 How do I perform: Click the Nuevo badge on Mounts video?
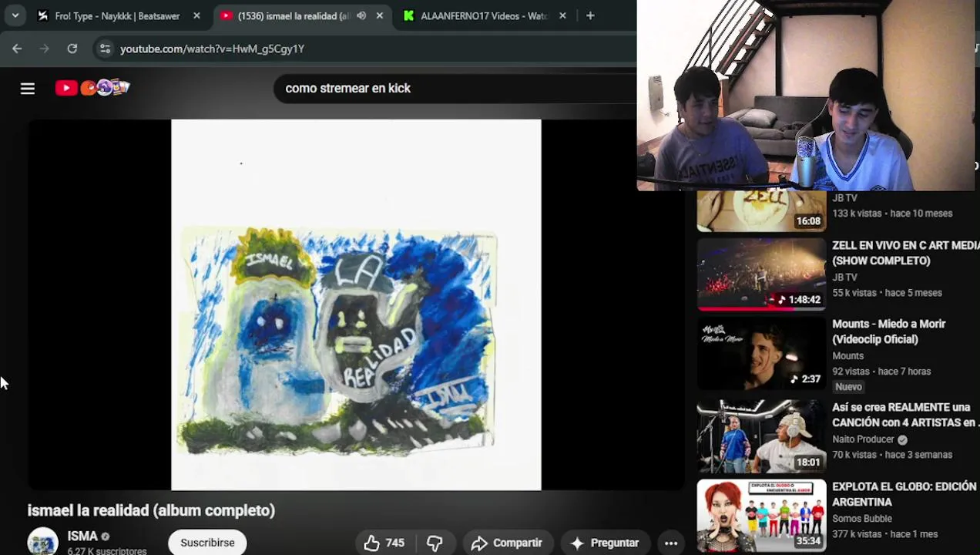pos(848,387)
